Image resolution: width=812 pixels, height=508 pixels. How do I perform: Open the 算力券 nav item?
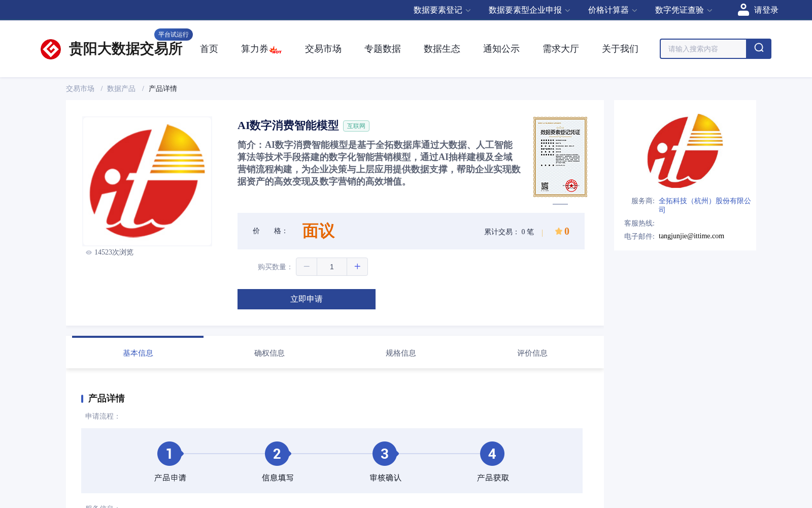click(255, 49)
